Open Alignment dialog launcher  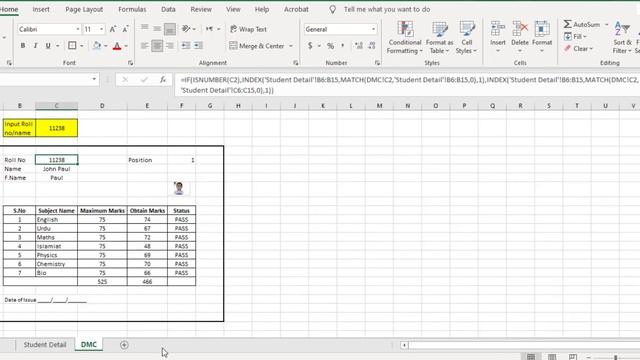click(296, 63)
